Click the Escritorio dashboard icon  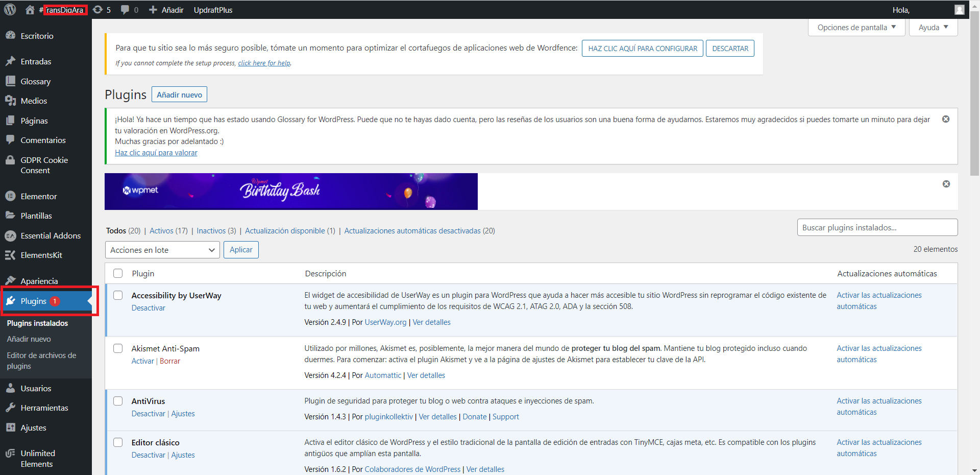10,35
